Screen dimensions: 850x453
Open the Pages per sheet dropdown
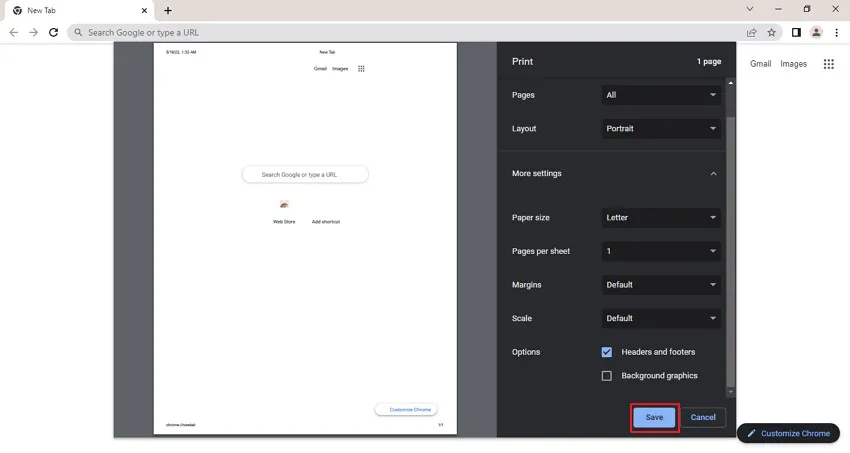coord(661,251)
